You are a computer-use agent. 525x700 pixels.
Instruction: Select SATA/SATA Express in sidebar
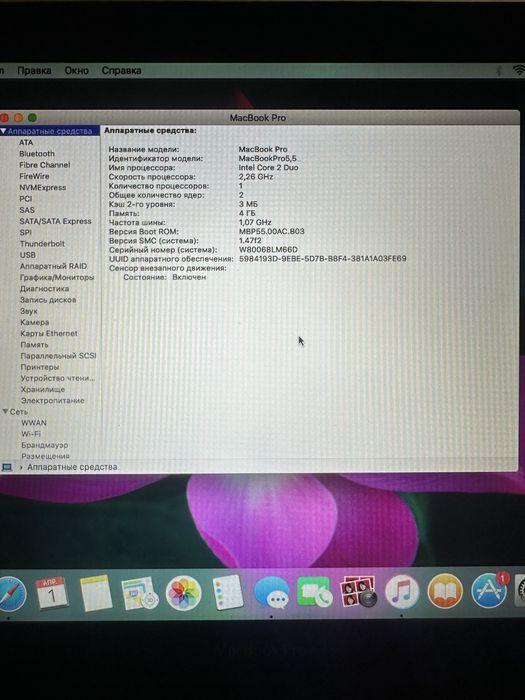[55, 221]
